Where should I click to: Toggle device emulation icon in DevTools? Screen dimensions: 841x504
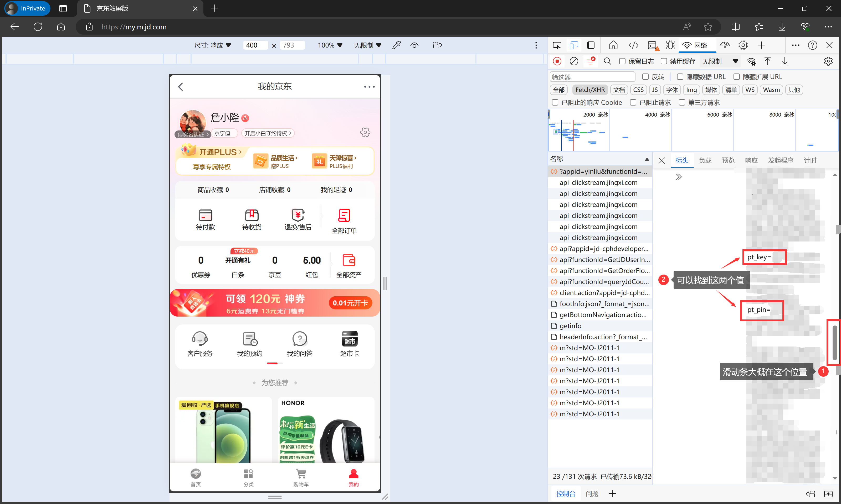tap(574, 45)
